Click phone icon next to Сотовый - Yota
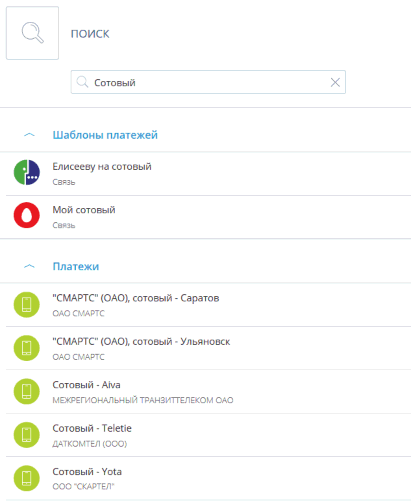 point(27,478)
